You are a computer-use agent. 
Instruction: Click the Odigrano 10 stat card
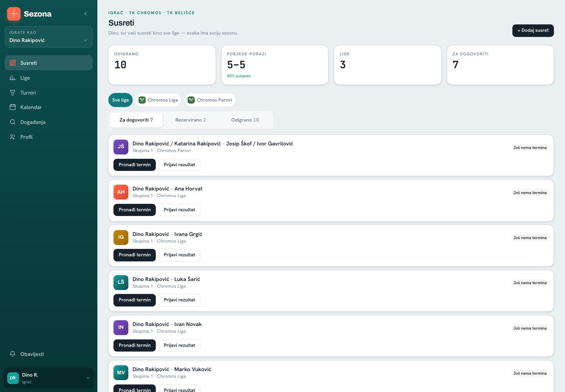coord(162,65)
